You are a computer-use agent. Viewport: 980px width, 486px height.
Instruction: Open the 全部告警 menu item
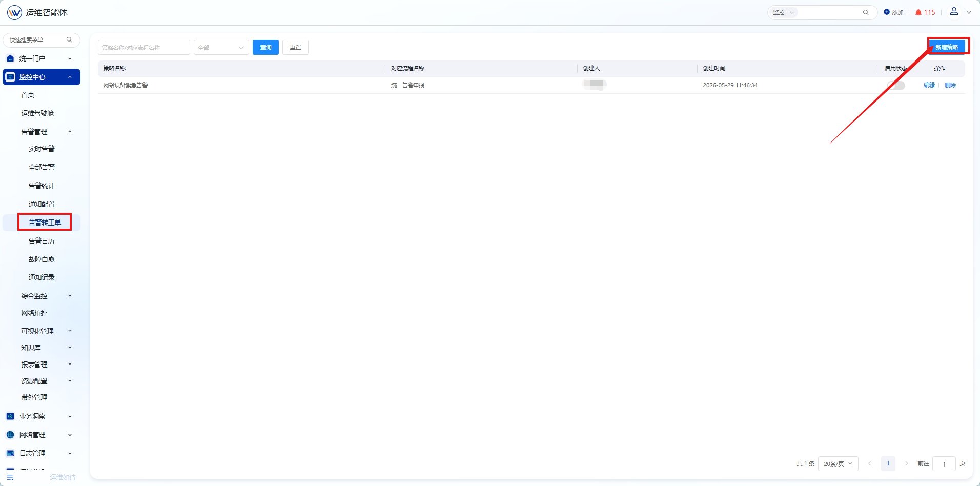pos(42,167)
